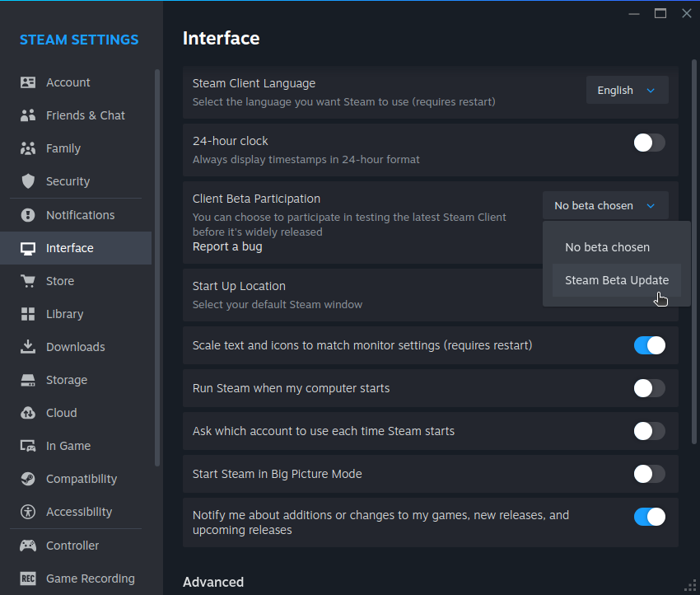Image resolution: width=700 pixels, height=595 pixels.
Task: Turn off notify about game additions toggle
Action: [x=649, y=517]
